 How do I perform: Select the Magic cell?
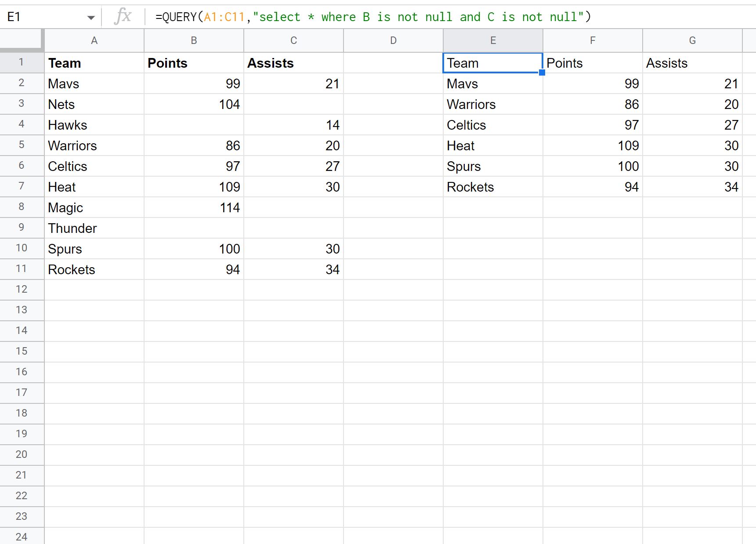click(x=94, y=207)
